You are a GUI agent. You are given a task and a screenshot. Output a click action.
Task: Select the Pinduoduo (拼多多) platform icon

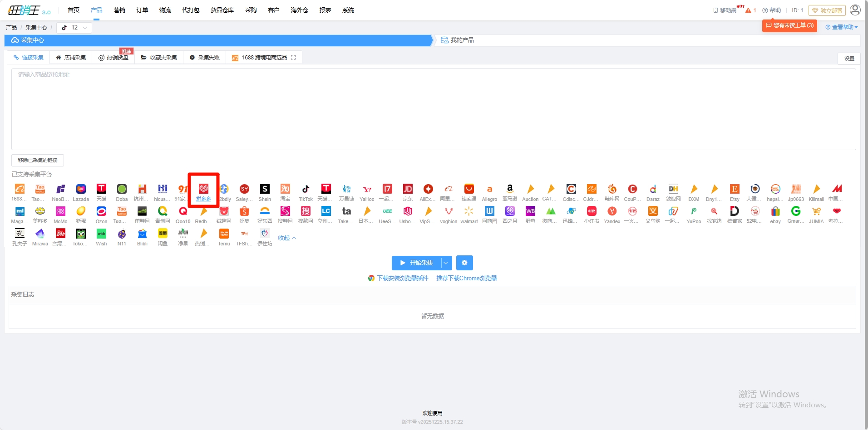tap(203, 189)
